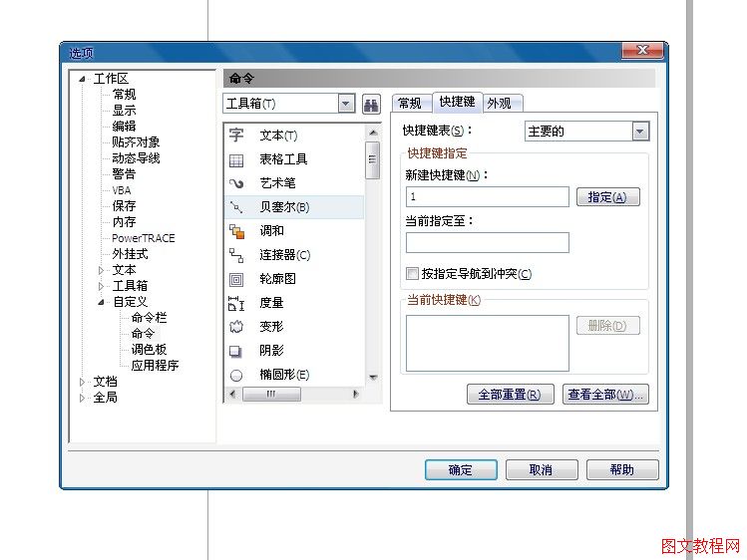The width and height of the screenshot is (747, 560).
Task: Expand the 文本 tree node
Action: [x=101, y=270]
